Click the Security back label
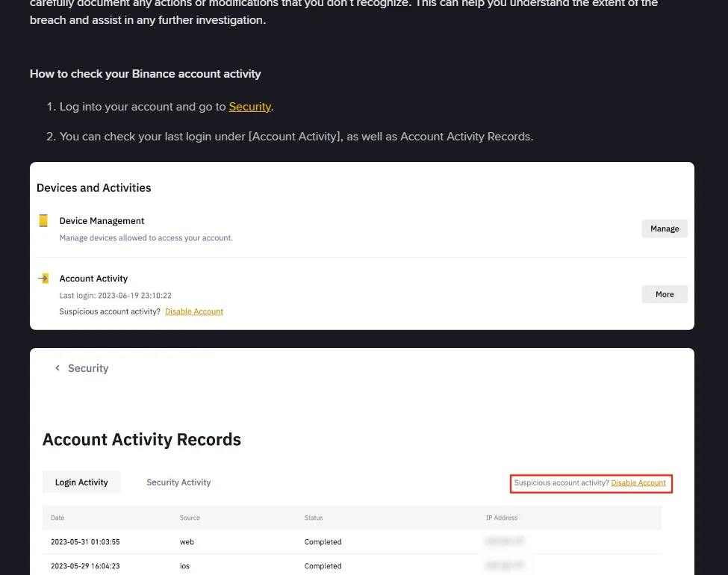728x575 pixels. pyautogui.click(x=88, y=368)
